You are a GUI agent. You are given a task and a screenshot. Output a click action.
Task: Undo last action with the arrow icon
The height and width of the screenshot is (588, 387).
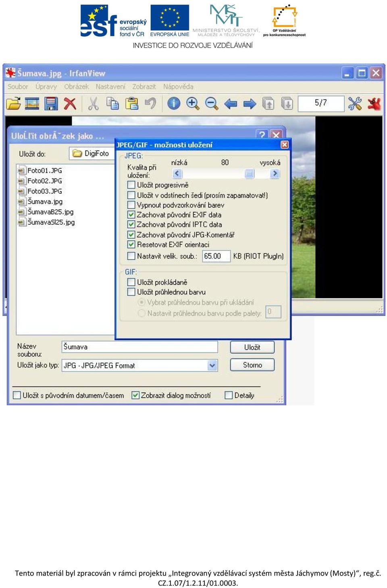[150, 104]
